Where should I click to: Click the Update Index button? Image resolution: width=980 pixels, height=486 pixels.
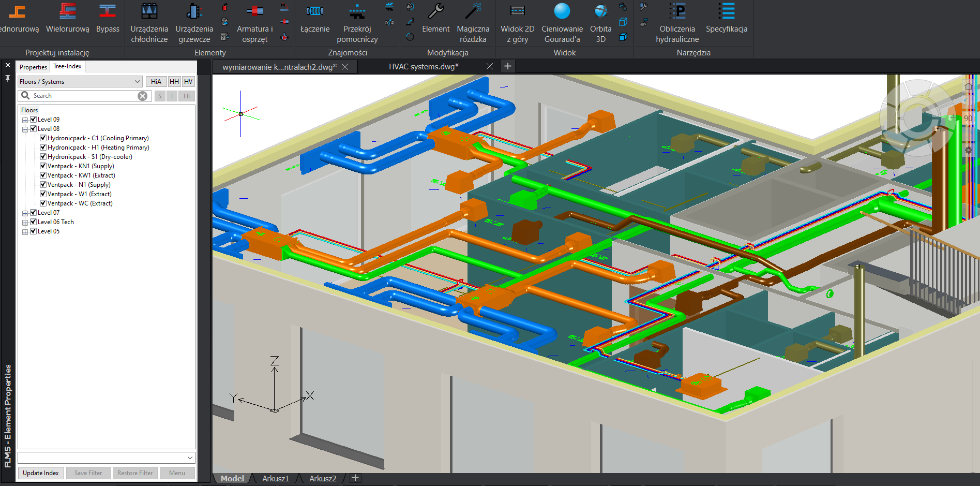(x=41, y=473)
